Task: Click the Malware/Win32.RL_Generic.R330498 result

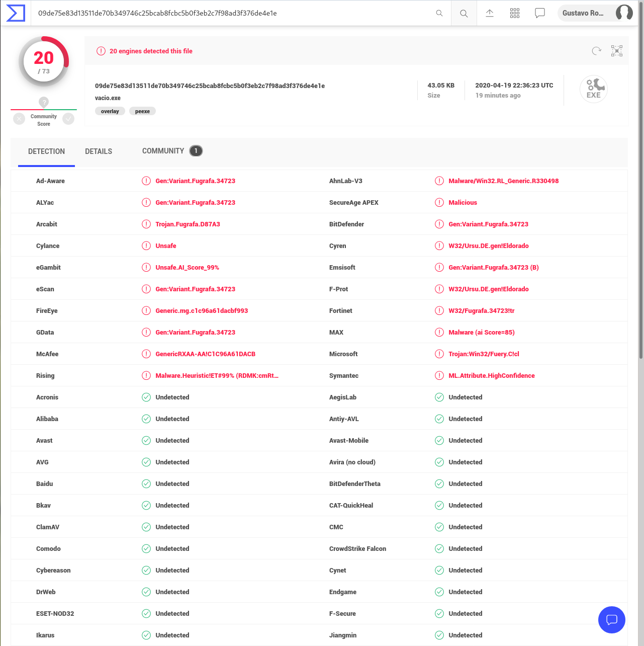Action: point(504,181)
